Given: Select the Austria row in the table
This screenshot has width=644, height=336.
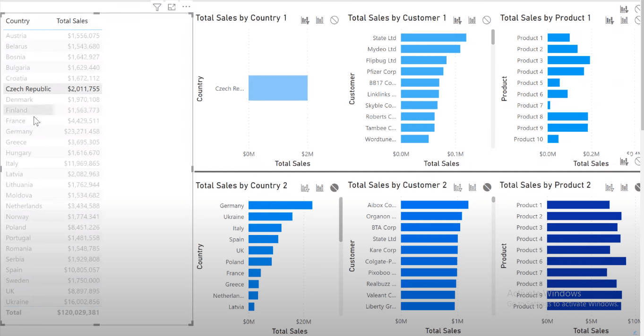Looking at the screenshot, I should click(x=52, y=36).
